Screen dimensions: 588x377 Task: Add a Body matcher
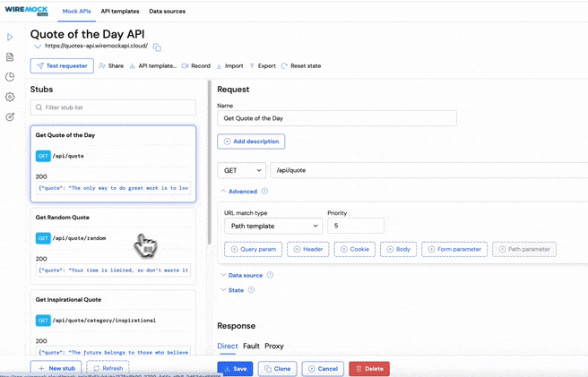point(398,249)
